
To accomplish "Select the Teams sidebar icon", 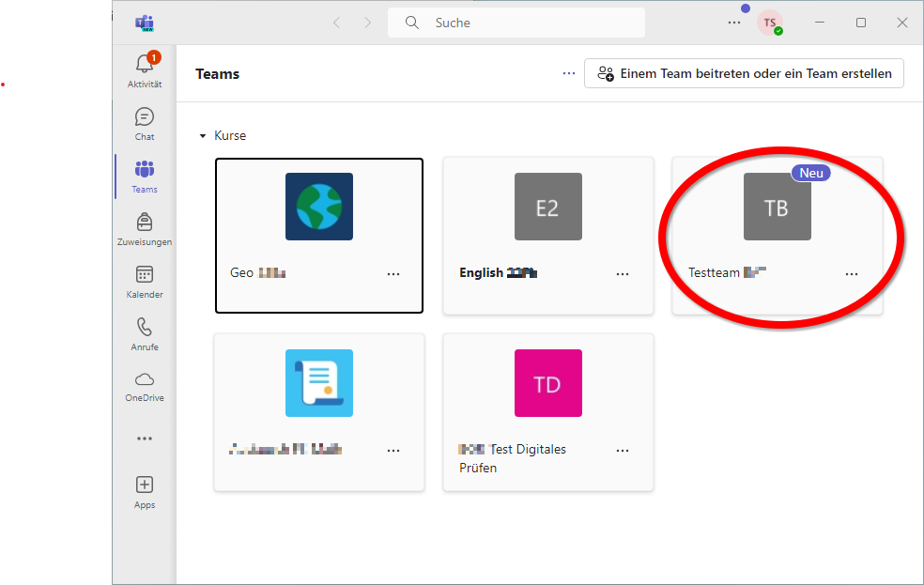I will (x=145, y=177).
